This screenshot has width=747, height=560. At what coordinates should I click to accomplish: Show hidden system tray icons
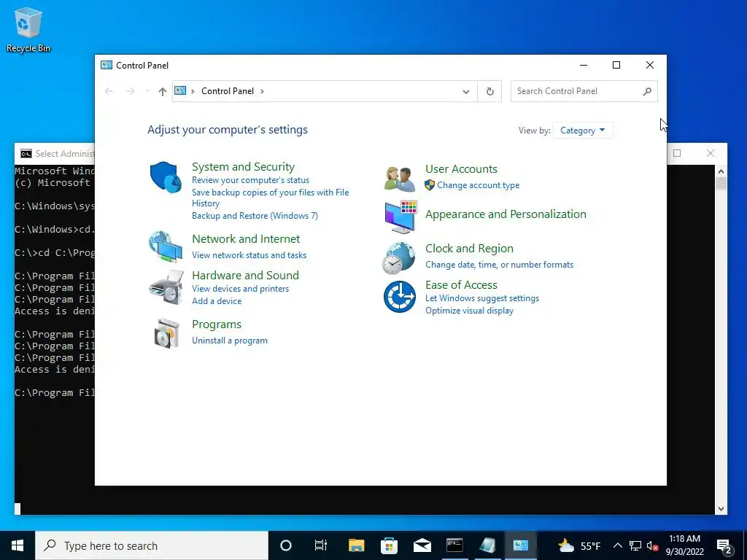617,545
